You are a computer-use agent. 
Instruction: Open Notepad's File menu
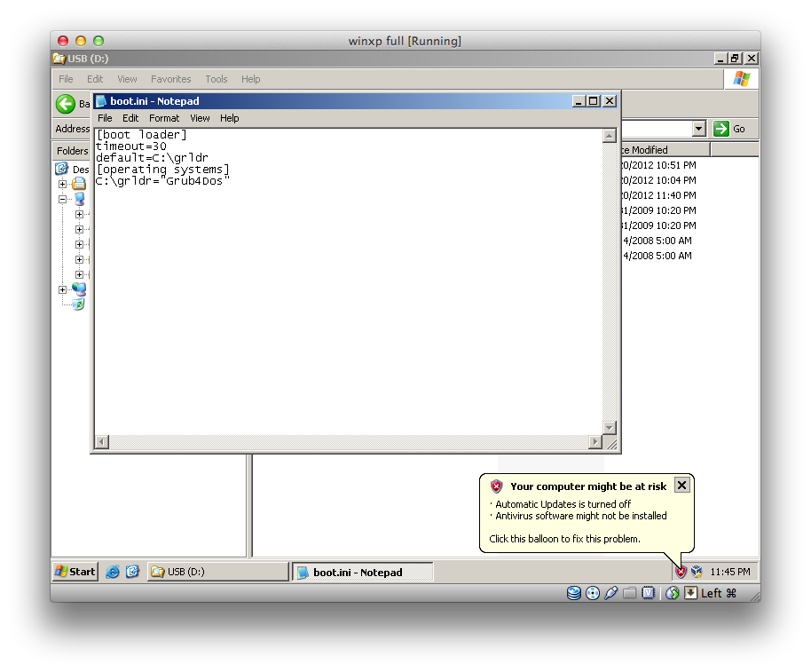tap(105, 118)
